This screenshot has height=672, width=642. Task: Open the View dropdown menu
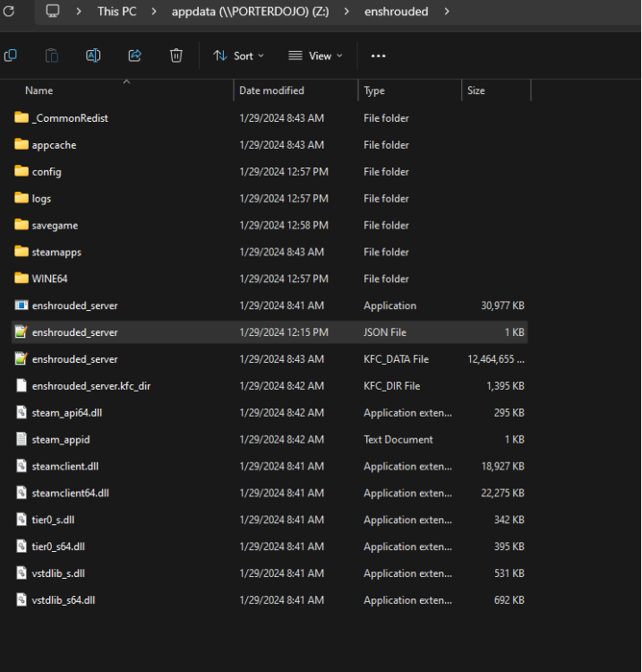(316, 56)
